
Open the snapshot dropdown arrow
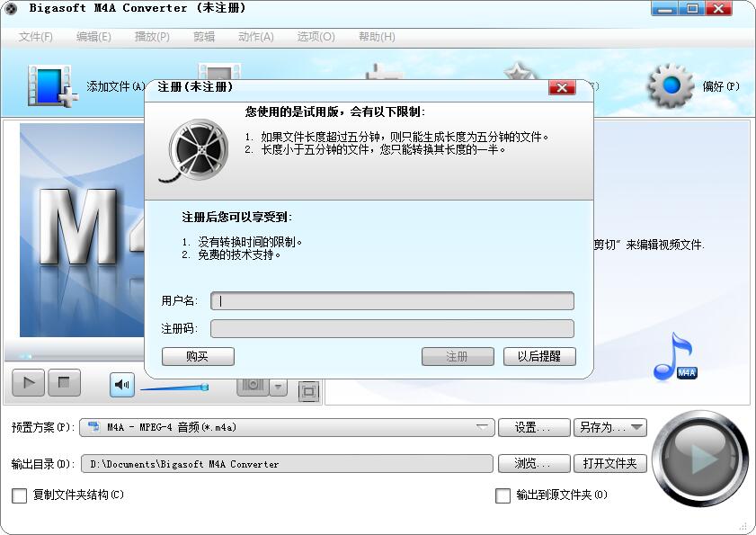click(278, 387)
